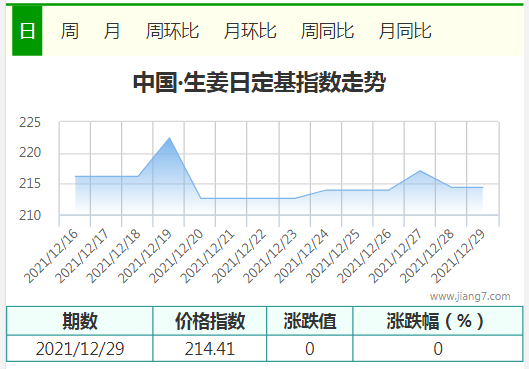The image size is (529, 369).
Task: Click the 210 y-axis value
Action: pos(30,215)
